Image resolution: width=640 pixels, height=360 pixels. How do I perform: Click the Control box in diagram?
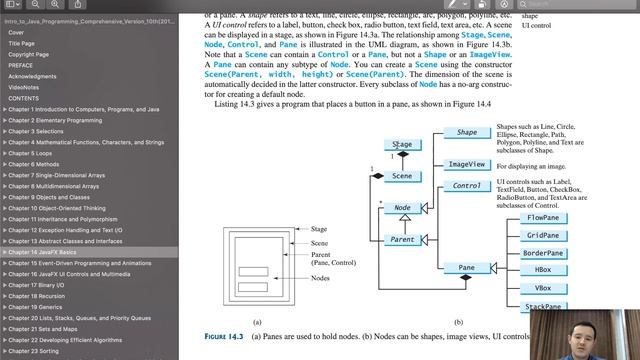(467, 186)
